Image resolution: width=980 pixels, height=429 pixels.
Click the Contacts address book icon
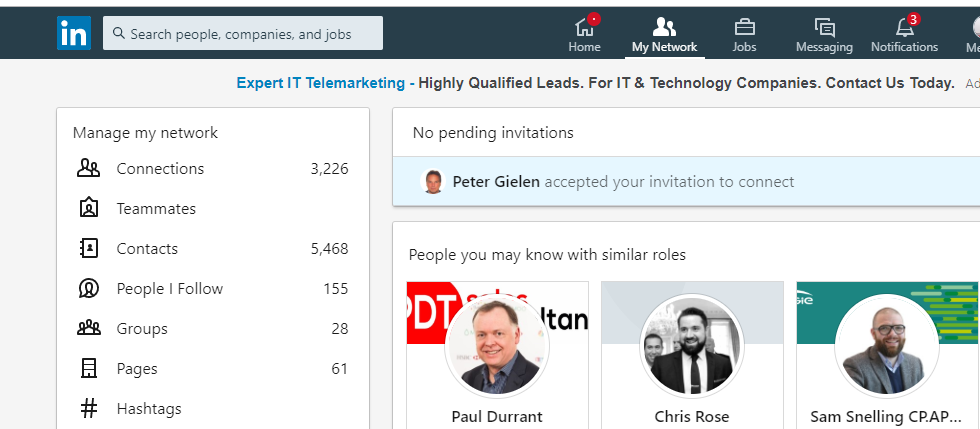pos(89,248)
